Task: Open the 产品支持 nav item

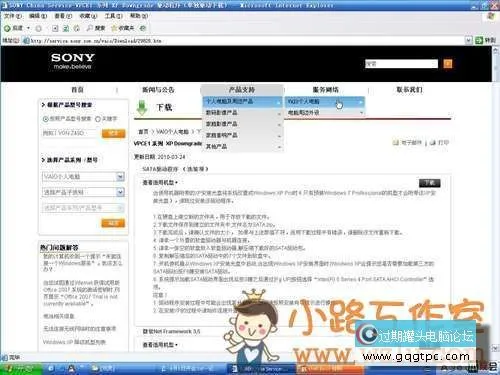Action: coord(242,90)
